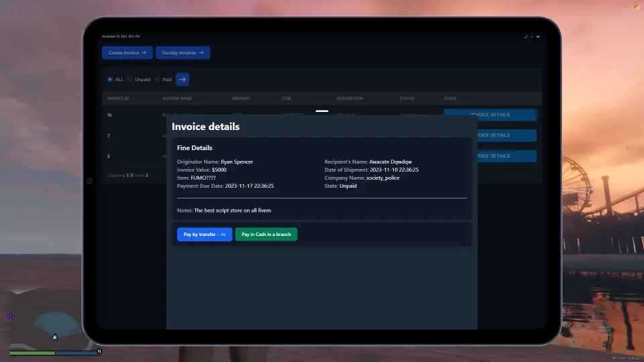Click the note 'The best script store on all fivem'
Viewport: 644px width, 362px height.
233,210
